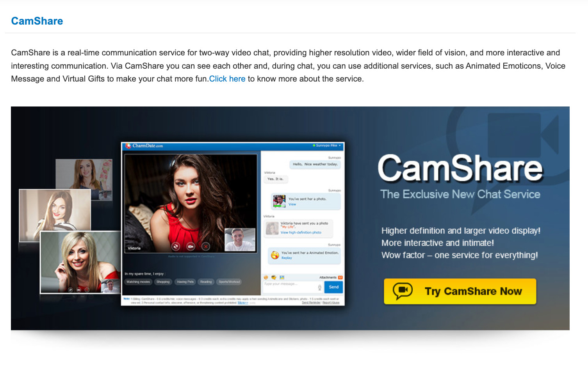
Task: Click the Having Pets interest tag
Action: coord(185,282)
